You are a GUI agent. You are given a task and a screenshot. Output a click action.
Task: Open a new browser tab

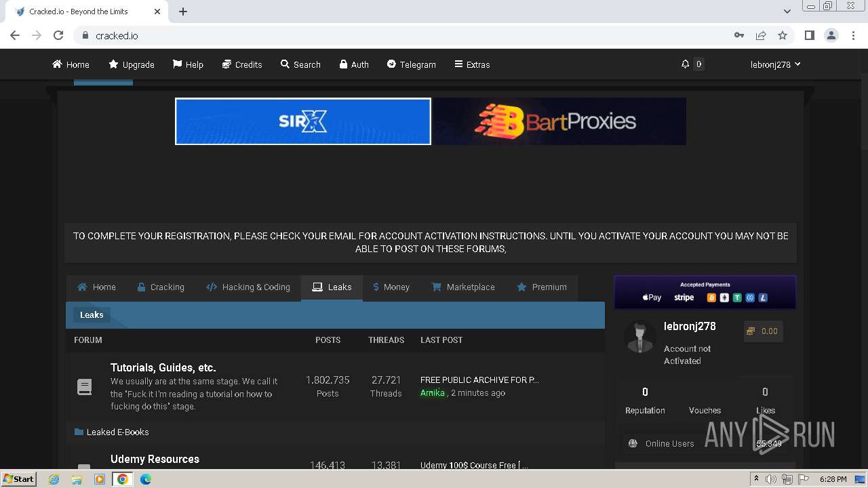point(183,12)
